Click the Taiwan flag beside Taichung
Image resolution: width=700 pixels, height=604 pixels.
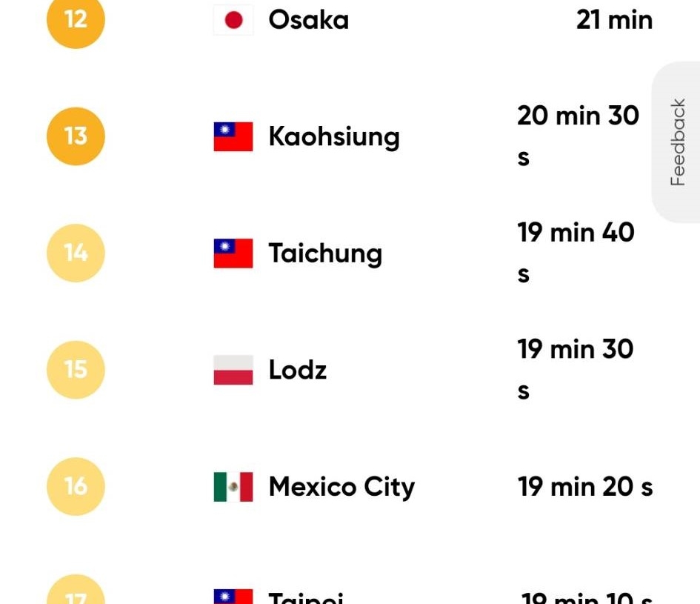[x=233, y=253]
